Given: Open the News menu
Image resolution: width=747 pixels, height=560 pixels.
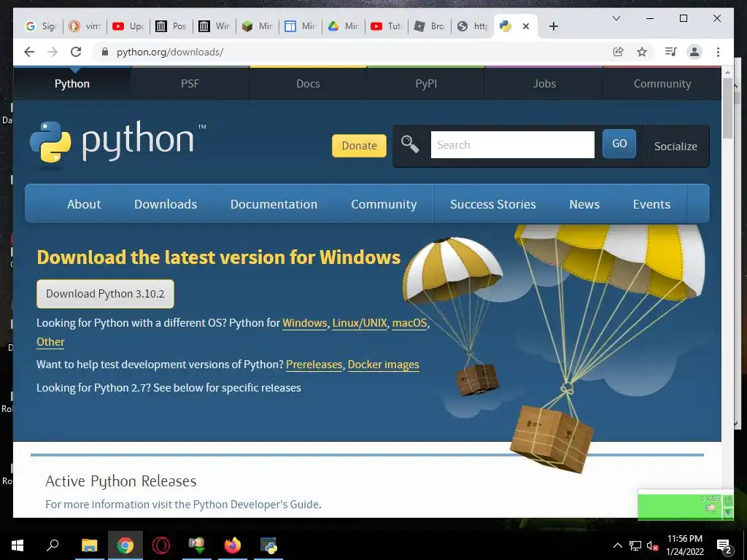Looking at the screenshot, I should (x=584, y=204).
